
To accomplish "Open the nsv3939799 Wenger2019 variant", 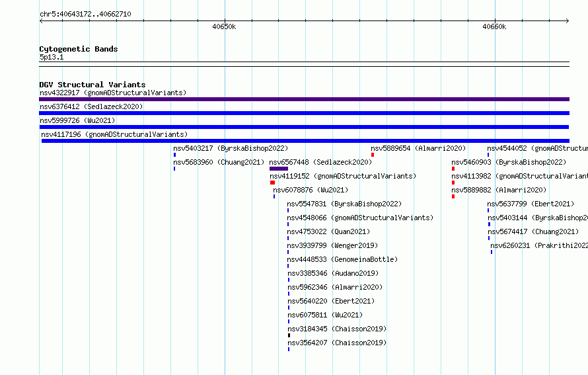I will [332, 245].
